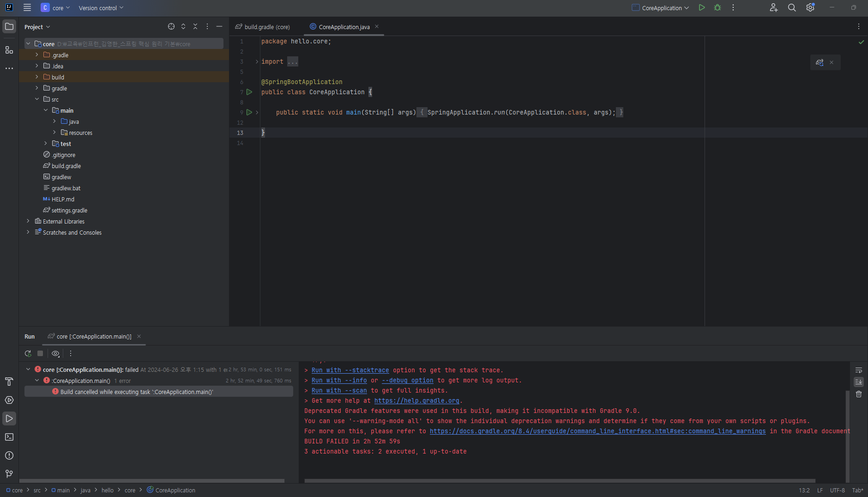Screen dimensions: 868x497
Task: Expand the build folder
Action: click(37, 77)
